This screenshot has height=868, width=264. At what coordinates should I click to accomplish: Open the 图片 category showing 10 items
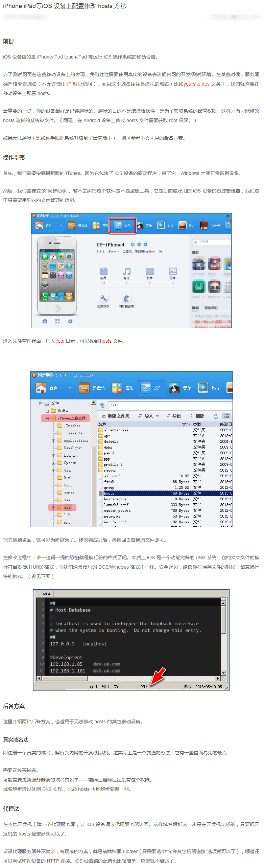tap(173, 275)
